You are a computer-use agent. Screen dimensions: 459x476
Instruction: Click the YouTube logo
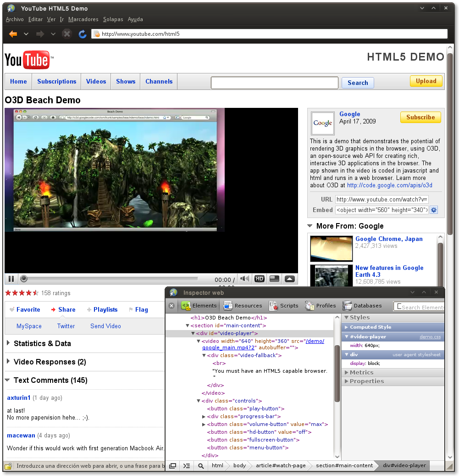(x=29, y=60)
